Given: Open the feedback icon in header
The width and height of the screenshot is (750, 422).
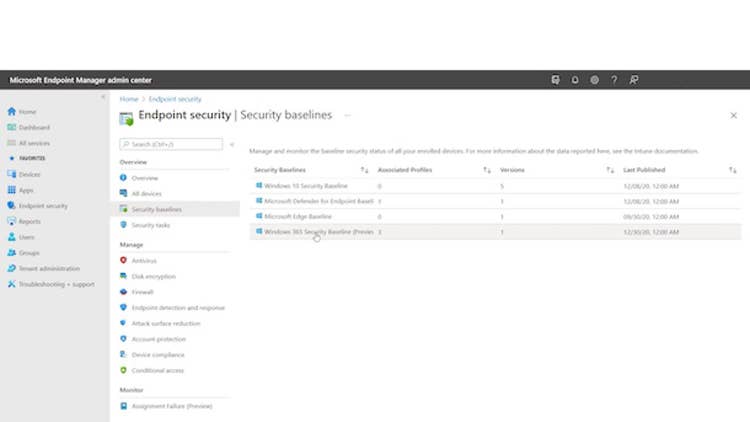Looking at the screenshot, I should tap(634, 80).
